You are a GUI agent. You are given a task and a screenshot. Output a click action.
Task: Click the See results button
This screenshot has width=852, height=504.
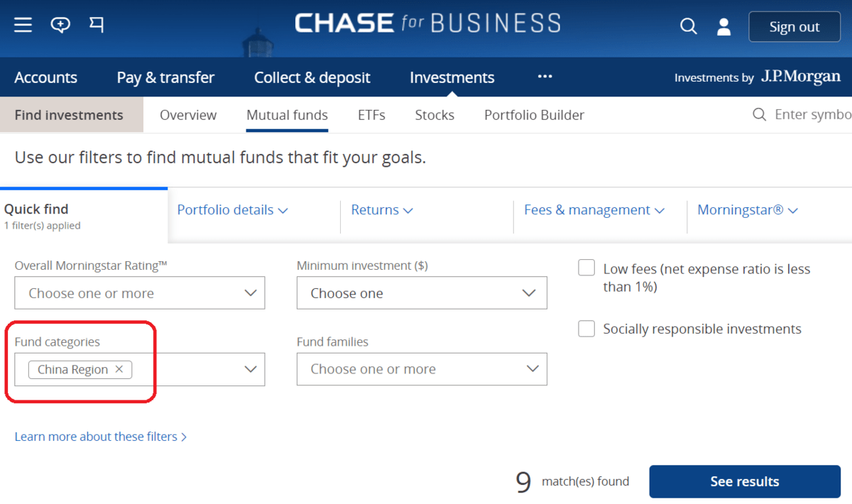pos(745,481)
